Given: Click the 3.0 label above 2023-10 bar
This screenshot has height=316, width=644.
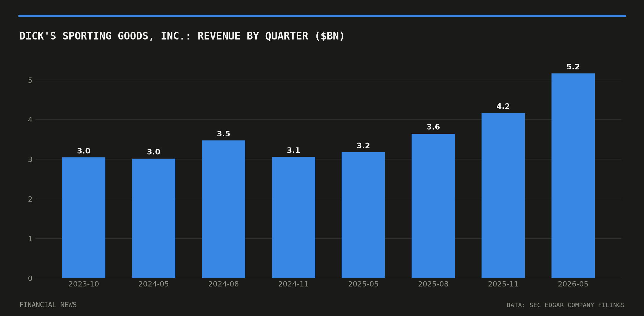Looking at the screenshot, I should point(84,151).
